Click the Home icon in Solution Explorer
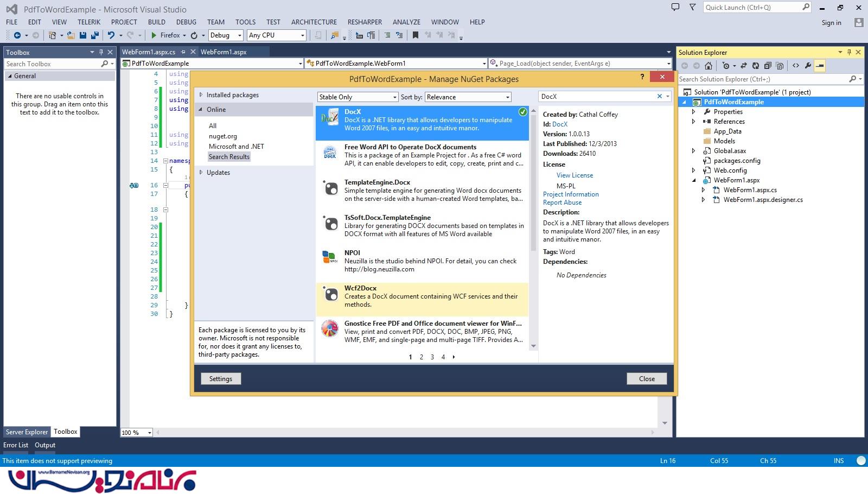Image resolution: width=868 pixels, height=494 pixels. 709,66
